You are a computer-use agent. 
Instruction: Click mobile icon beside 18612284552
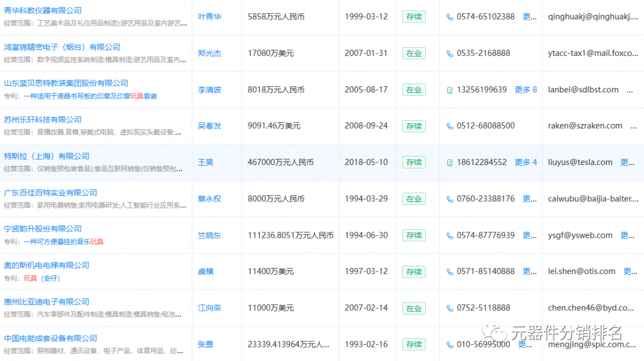[x=450, y=163]
